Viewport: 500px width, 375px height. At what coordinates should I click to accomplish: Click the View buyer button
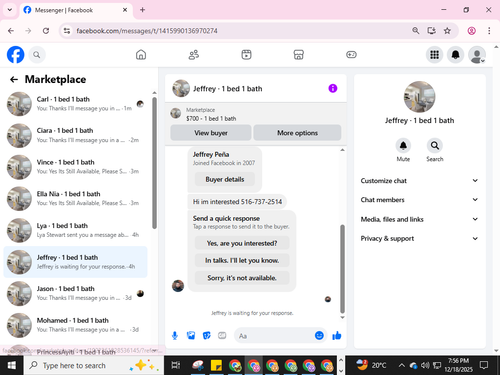point(211,133)
